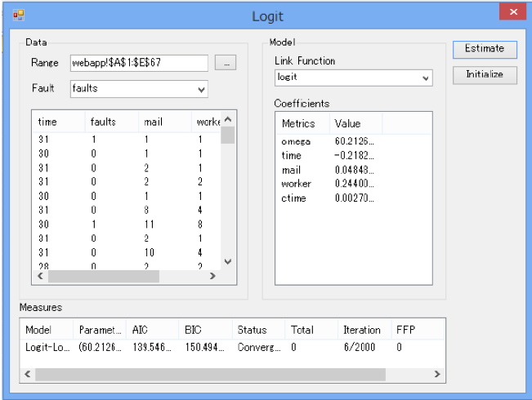Select the worker coefficient row
This screenshot has height=400, width=532.
(353, 184)
